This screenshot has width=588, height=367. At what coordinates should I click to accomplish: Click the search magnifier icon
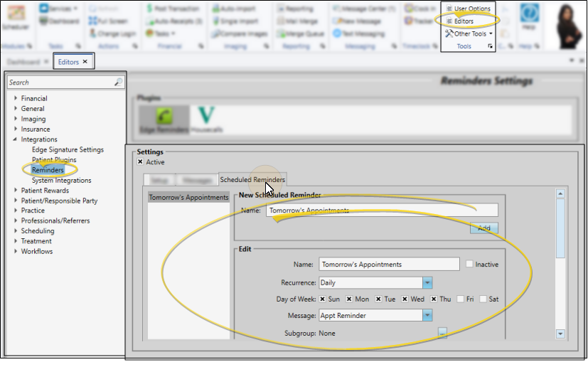pos(118,83)
